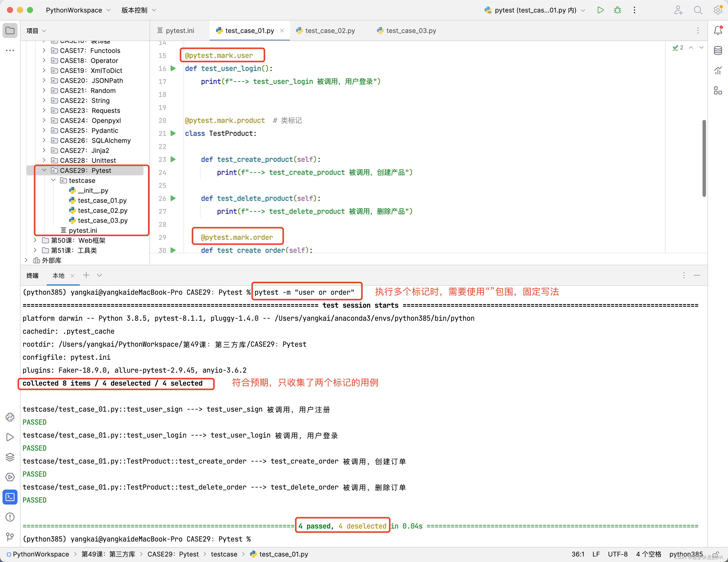Image resolution: width=728 pixels, height=562 pixels.
Task: Go to previous highlighted problem arrow
Action: coord(691,48)
